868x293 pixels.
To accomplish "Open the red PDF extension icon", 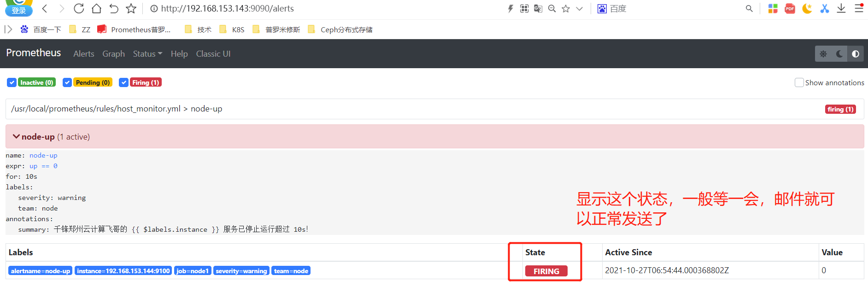I will click(x=790, y=8).
